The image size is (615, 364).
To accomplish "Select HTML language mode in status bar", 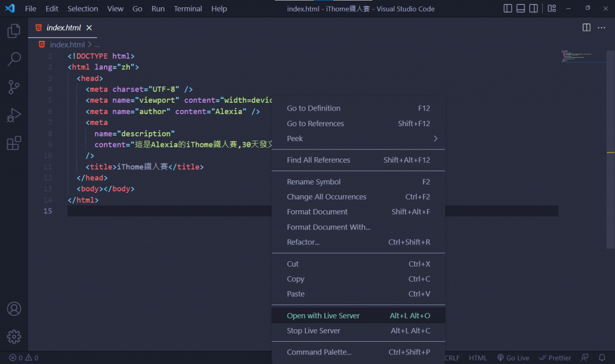I will (x=477, y=358).
